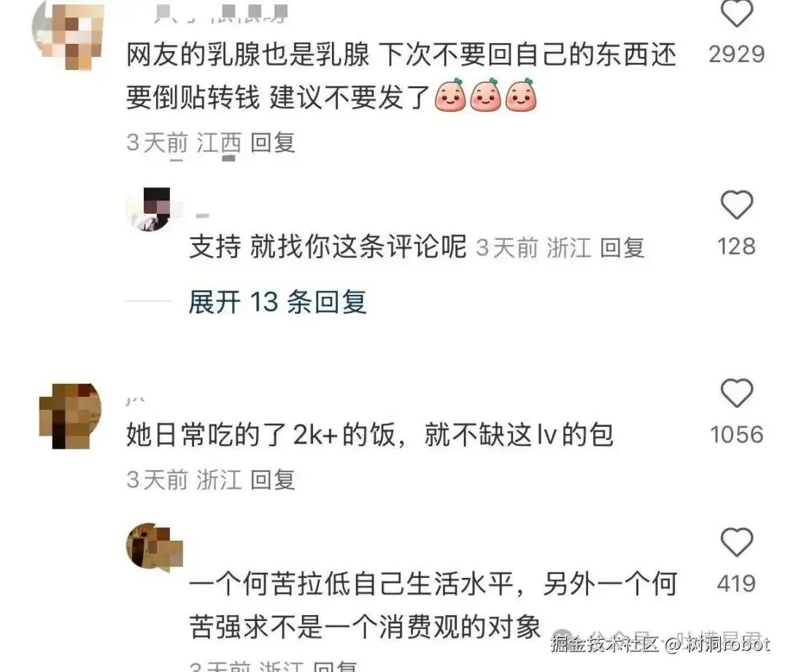
Task: Like the reply with 128 likes
Action: point(737,204)
